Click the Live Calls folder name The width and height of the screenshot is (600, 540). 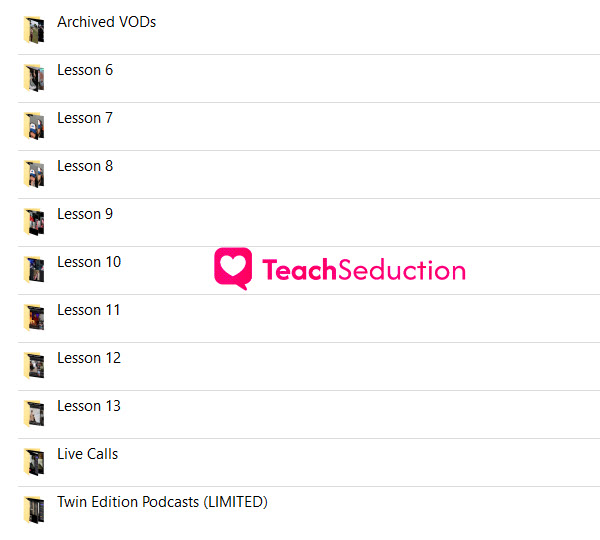click(88, 454)
